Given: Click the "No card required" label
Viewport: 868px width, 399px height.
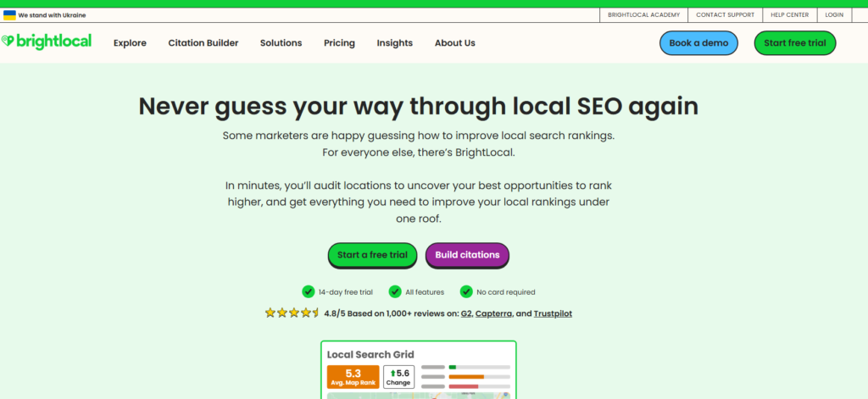Looking at the screenshot, I should (x=506, y=292).
